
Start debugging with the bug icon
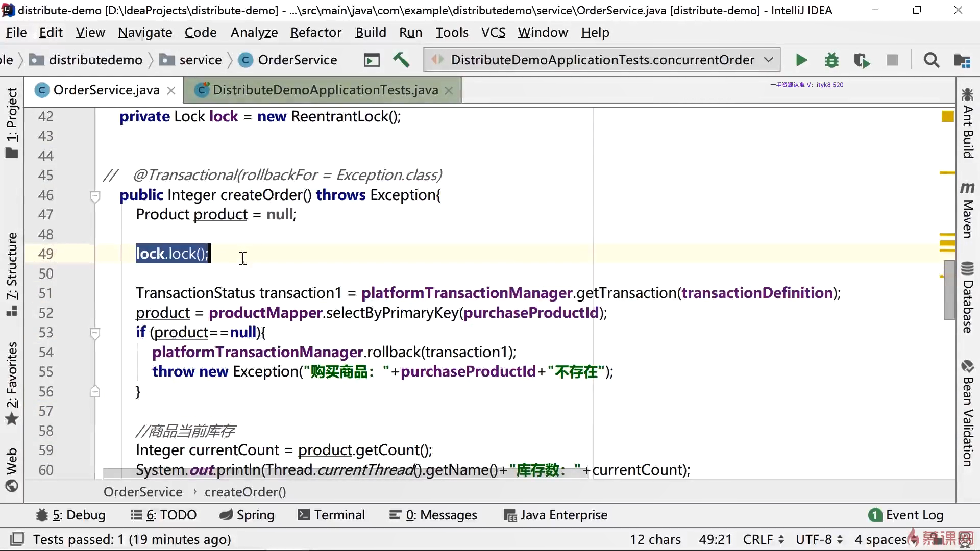tap(831, 60)
